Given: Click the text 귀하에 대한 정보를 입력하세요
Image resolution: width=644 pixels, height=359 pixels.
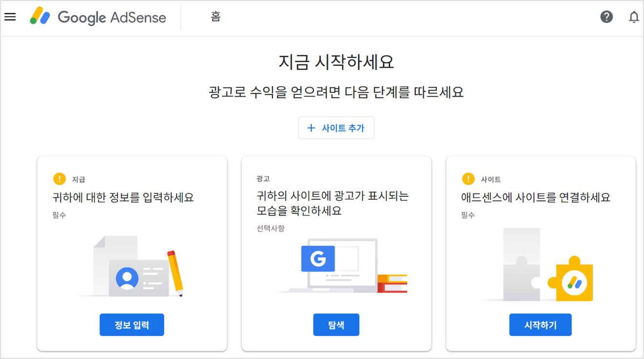Looking at the screenshot, I should (123, 197).
